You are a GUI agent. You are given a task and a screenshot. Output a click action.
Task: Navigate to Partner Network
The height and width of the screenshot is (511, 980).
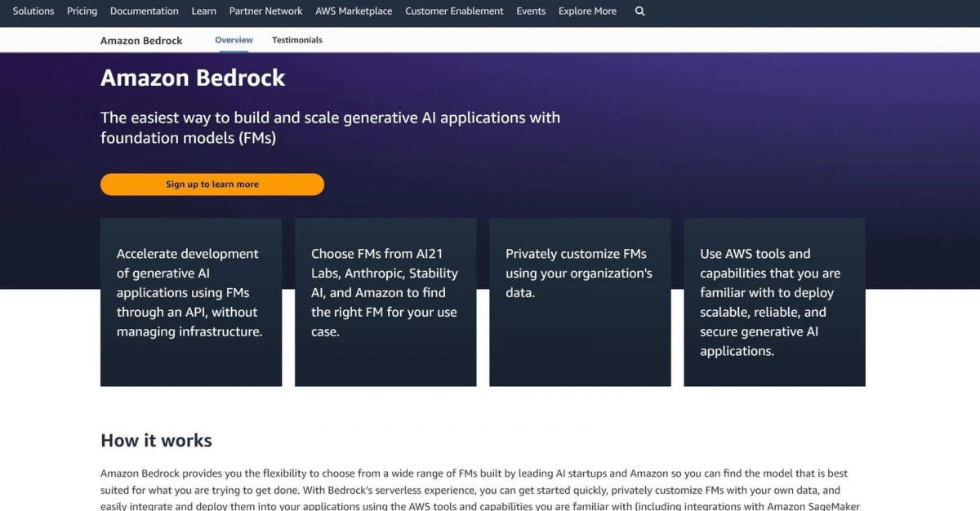[x=265, y=11]
